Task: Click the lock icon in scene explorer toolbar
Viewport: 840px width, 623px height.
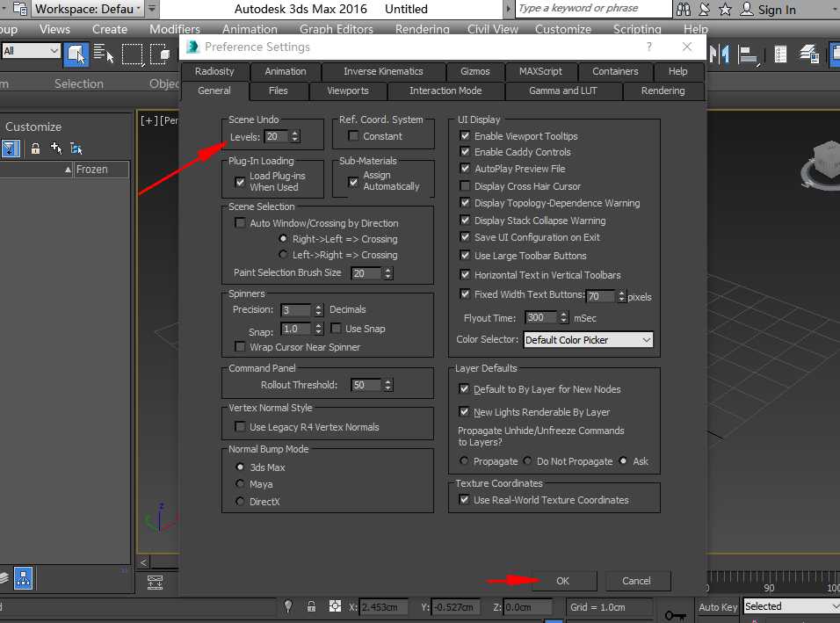Action: tap(35, 149)
